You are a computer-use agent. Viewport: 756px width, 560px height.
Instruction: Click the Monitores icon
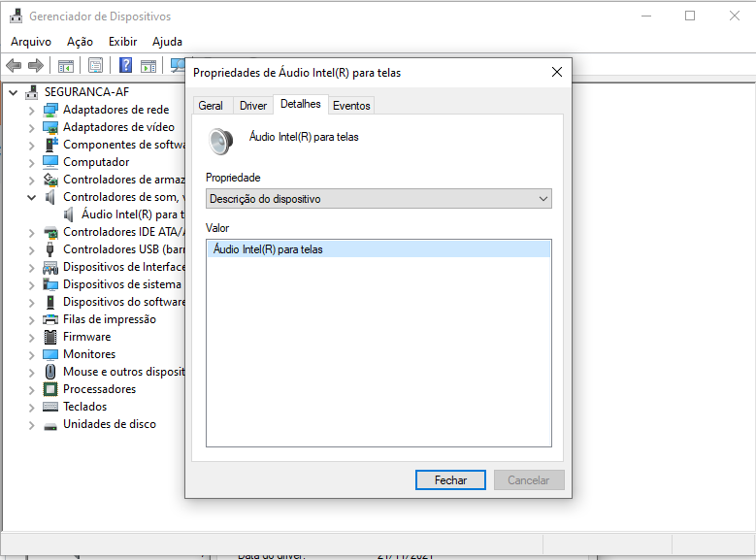(x=50, y=354)
